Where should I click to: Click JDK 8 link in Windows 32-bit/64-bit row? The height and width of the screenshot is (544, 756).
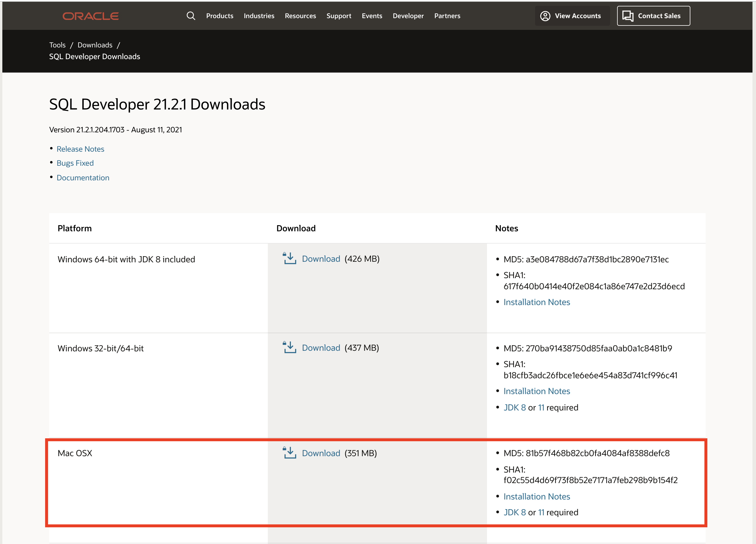515,408
